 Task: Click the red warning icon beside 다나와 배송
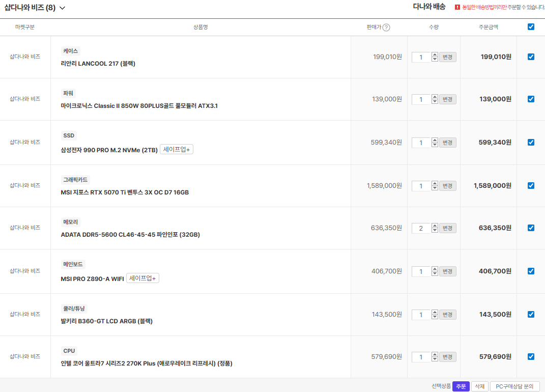[x=457, y=7]
